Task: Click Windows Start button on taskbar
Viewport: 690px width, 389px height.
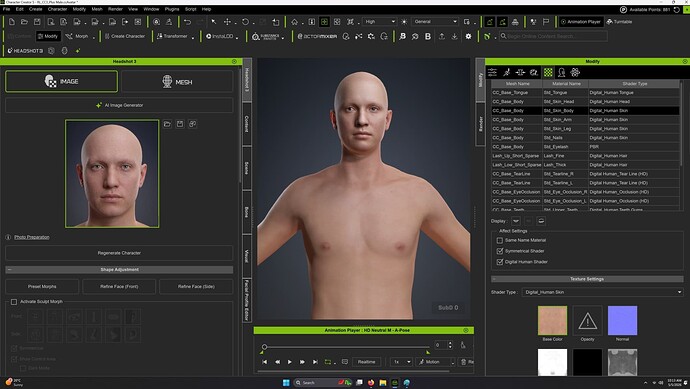Action: coord(286,382)
